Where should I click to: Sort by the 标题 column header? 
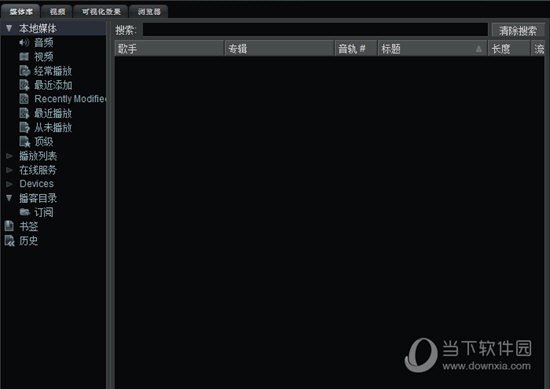432,48
